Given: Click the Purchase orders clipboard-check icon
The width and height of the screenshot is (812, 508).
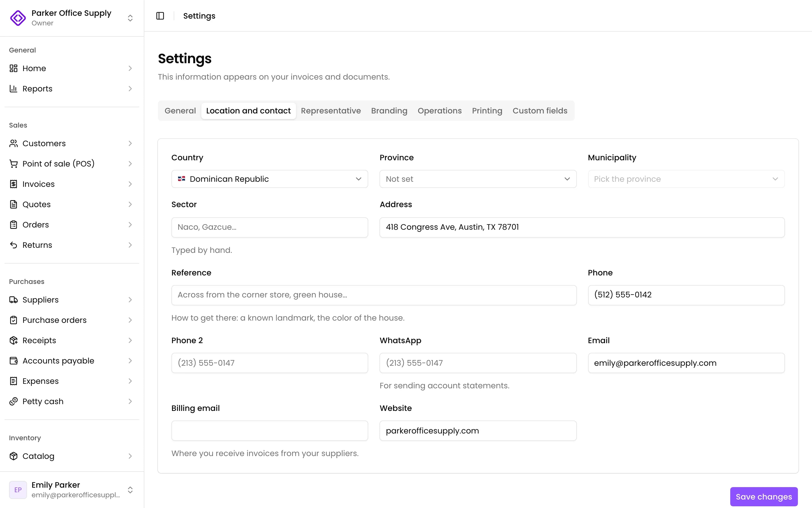Looking at the screenshot, I should [14, 320].
